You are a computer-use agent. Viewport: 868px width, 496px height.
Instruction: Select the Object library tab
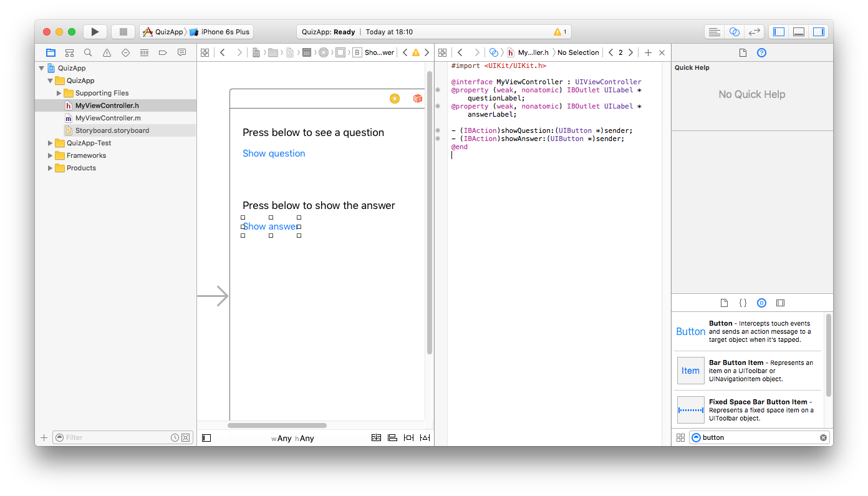tap(761, 303)
